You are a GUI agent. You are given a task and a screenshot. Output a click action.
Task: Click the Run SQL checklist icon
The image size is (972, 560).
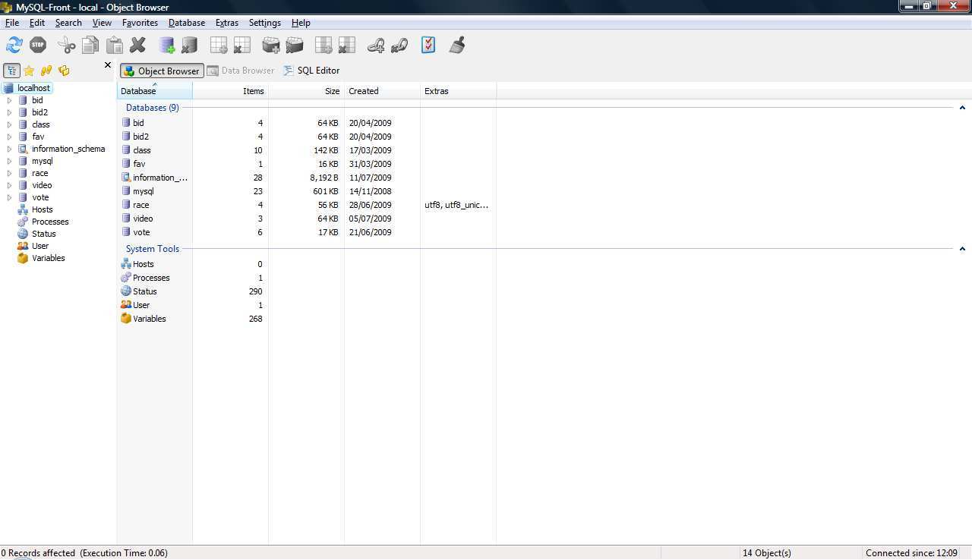[428, 46]
